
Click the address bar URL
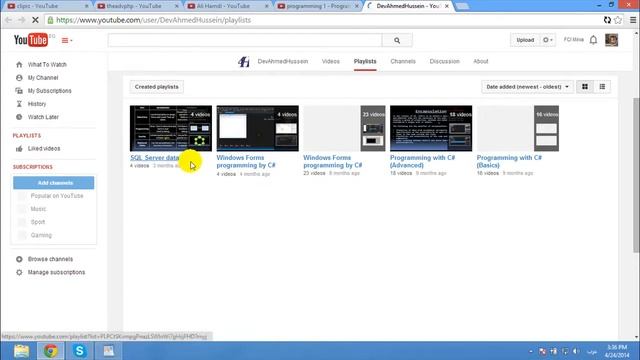(153, 20)
